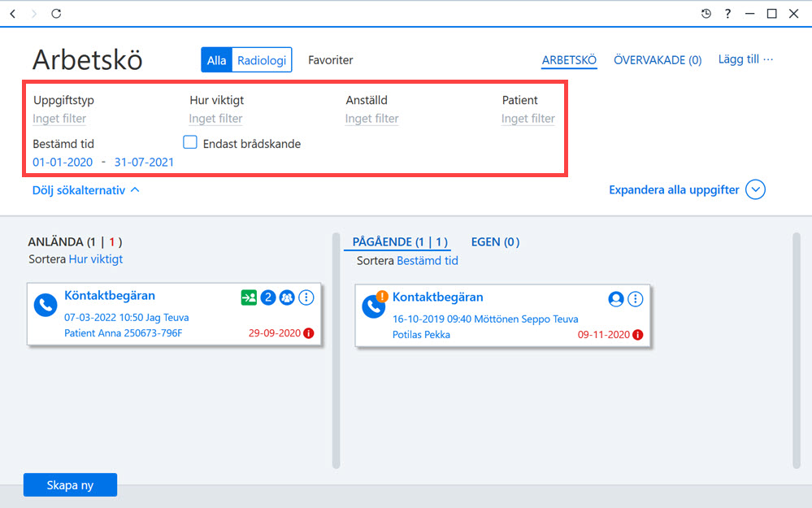This screenshot has height=508, width=812.
Task: Click the red info icon beside 09-11-2020
Action: (x=638, y=335)
